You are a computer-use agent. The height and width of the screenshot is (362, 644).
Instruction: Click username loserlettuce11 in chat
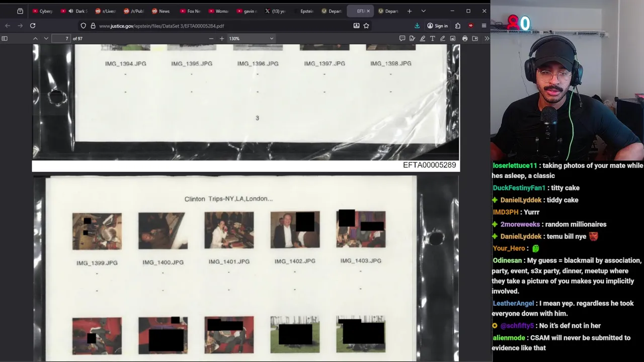click(x=515, y=165)
